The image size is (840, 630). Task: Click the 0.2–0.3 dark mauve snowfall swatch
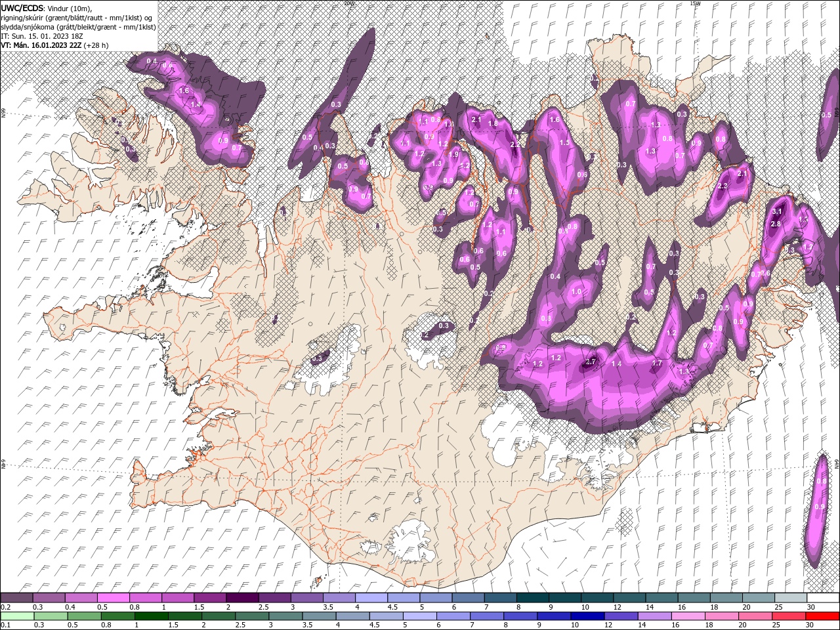click(16, 598)
